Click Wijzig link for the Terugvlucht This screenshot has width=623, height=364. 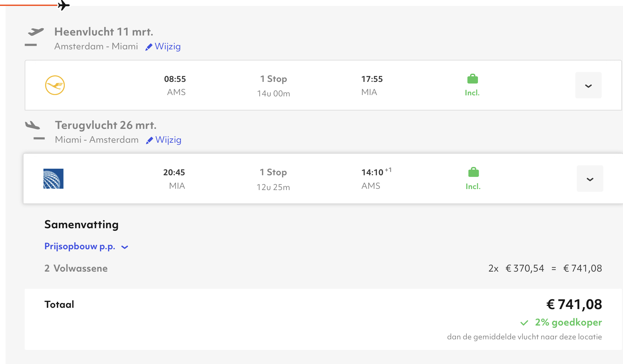[168, 140]
